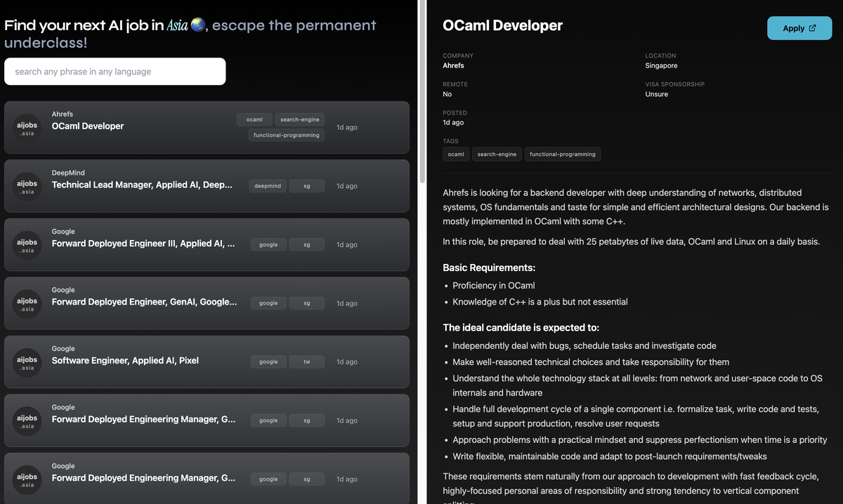Apply to the OCaml Developer job
This screenshot has height=504, width=843.
pyautogui.click(x=799, y=28)
